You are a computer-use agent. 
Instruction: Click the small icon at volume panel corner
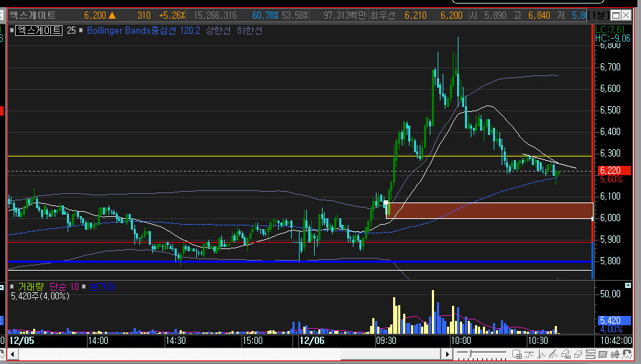628,285
